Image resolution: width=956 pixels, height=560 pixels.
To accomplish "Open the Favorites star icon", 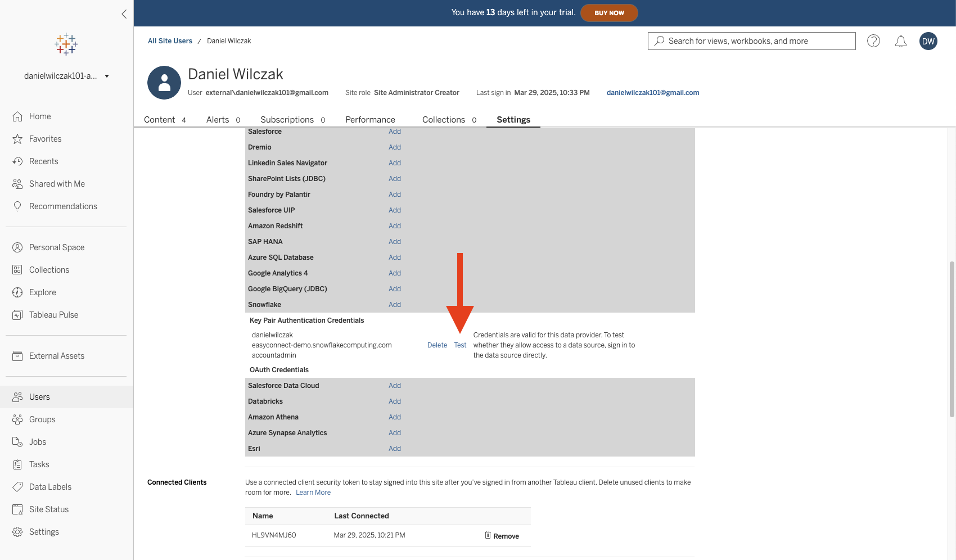I will point(17,139).
